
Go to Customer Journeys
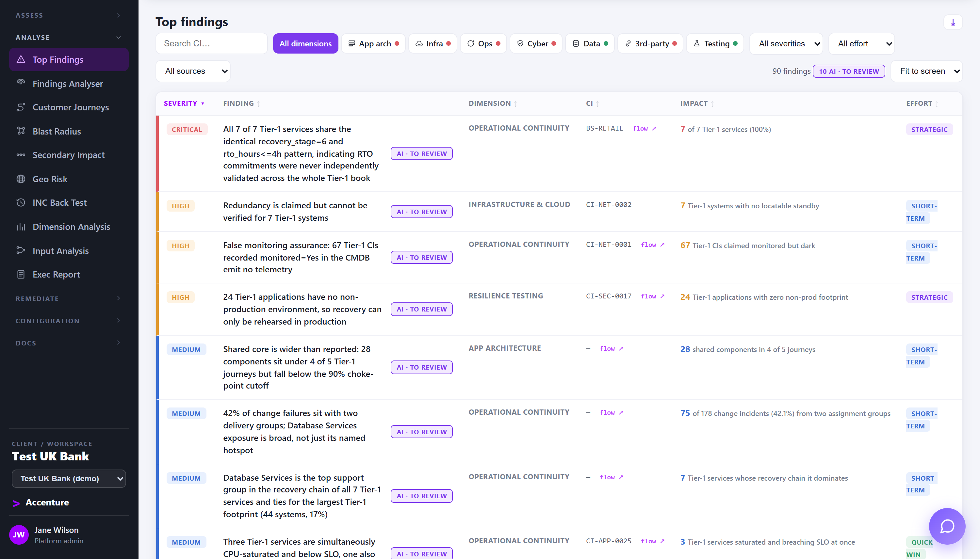click(x=69, y=107)
